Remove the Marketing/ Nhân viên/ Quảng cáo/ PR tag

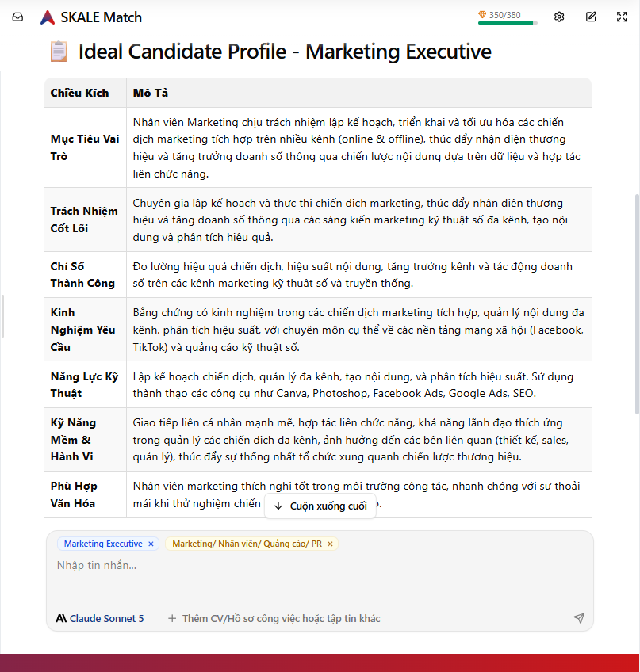(x=330, y=544)
